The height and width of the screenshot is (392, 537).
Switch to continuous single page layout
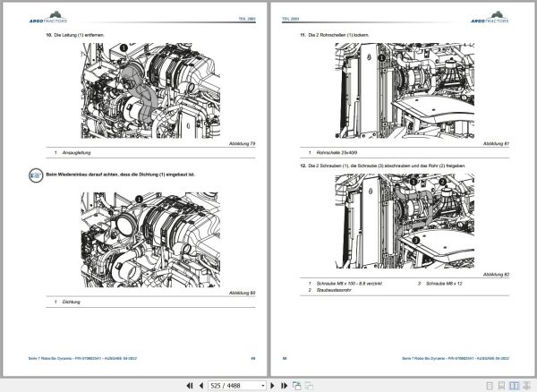click(x=501, y=386)
